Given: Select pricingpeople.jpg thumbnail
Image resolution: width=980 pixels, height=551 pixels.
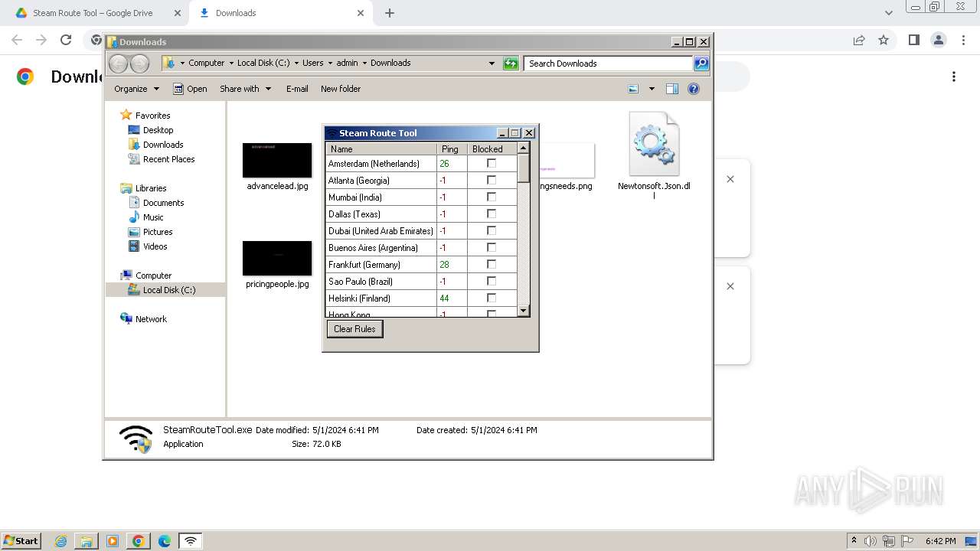Looking at the screenshot, I should 277,258.
